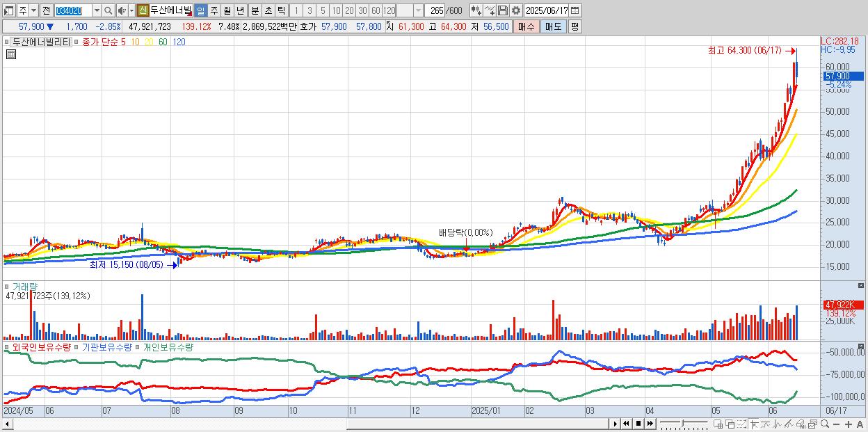This screenshot has width=868, height=432.
Task: Click the eraser with bars icon
Action: [801, 424]
